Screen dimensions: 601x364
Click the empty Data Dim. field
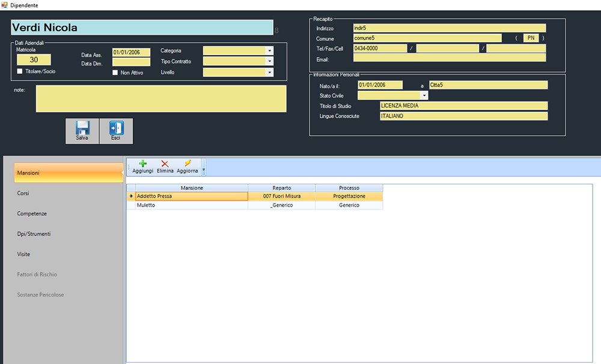tap(131, 62)
